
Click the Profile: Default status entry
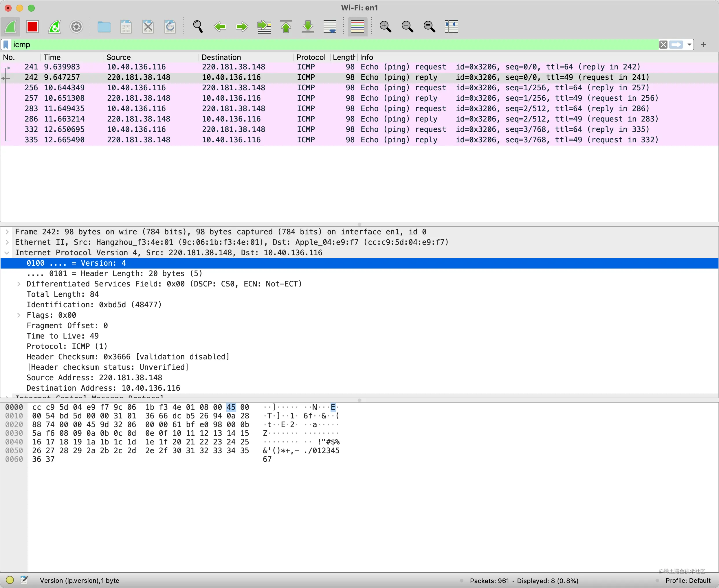click(x=688, y=580)
